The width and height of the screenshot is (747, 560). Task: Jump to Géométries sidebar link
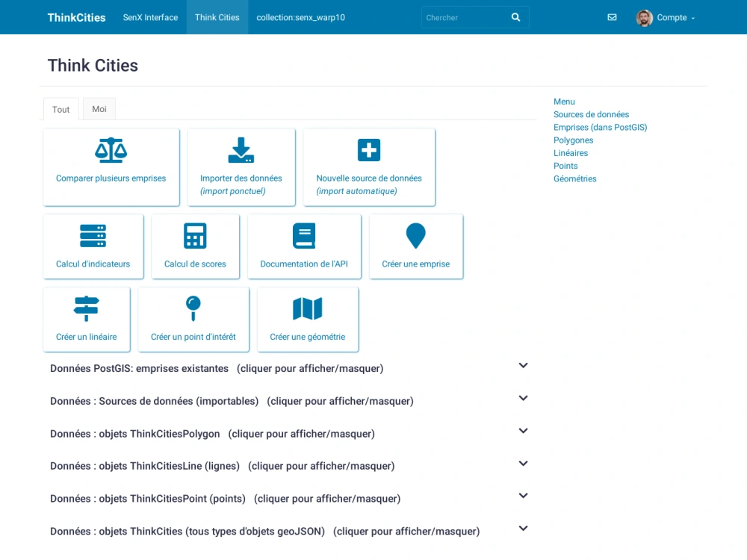(x=575, y=178)
